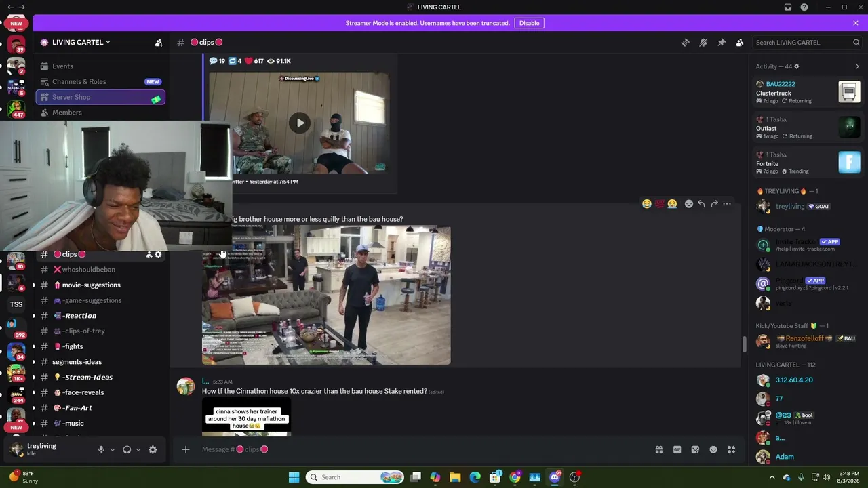Select Server Shop in sidebar
Image resolution: width=868 pixels, height=488 pixels.
tap(100, 97)
